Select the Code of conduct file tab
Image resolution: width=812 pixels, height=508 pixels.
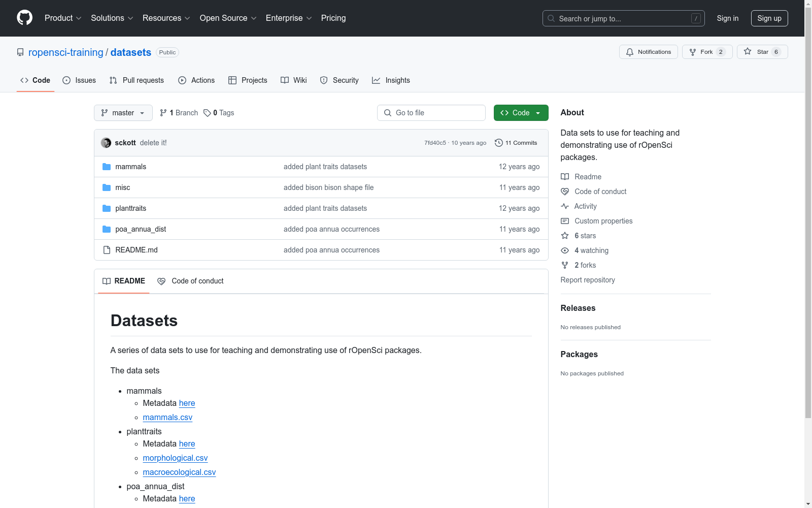tap(191, 281)
